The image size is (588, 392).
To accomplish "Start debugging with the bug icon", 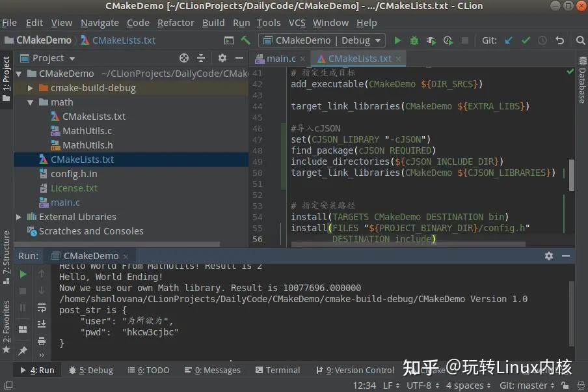I will pyautogui.click(x=414, y=40).
